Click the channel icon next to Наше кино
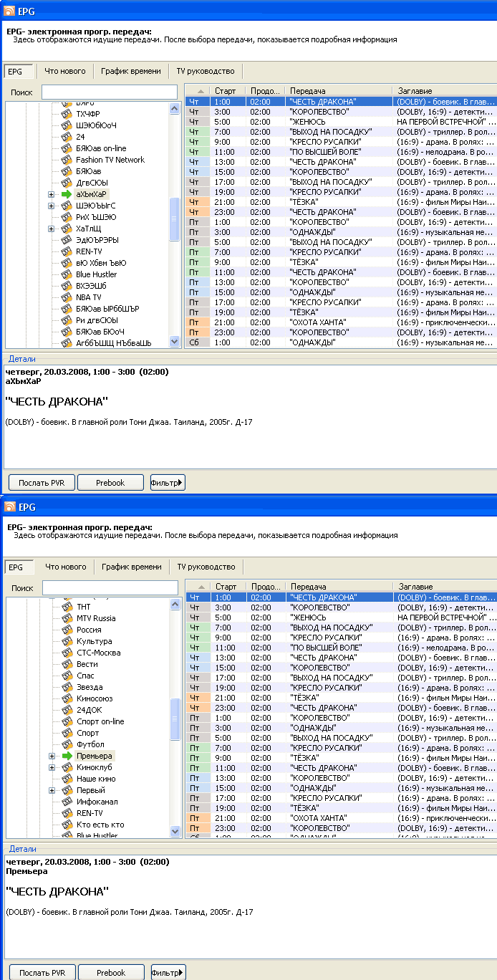 click(x=67, y=779)
